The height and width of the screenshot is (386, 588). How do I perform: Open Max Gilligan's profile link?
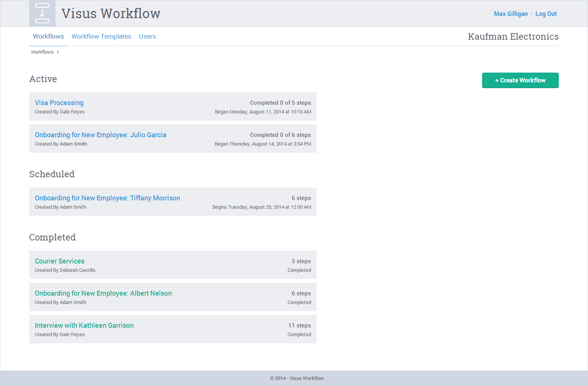tap(510, 14)
